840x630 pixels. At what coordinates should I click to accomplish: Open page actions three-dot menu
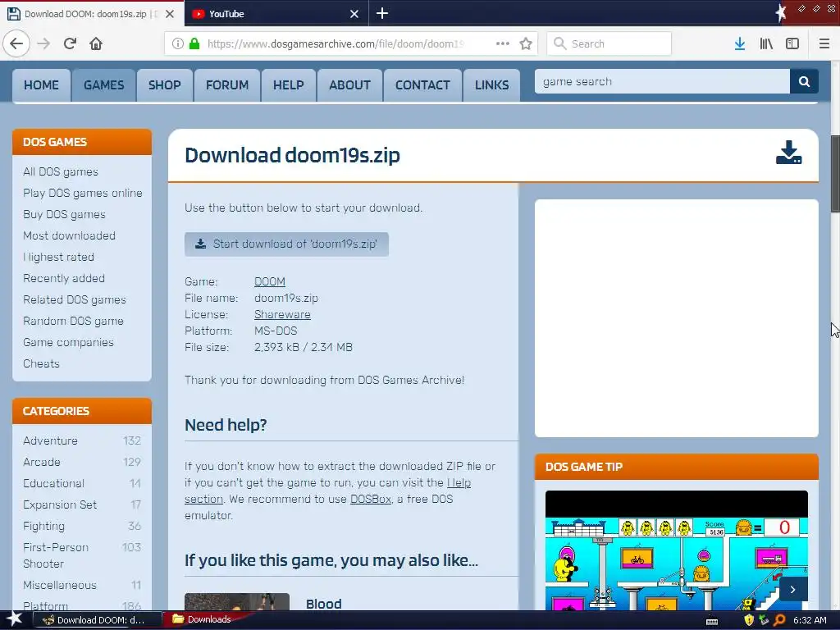(503, 44)
